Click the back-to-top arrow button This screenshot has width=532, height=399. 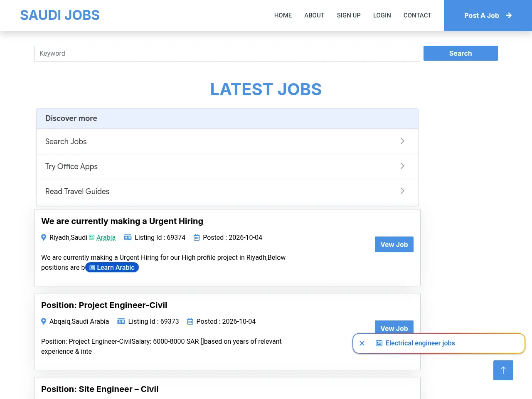pos(503,370)
